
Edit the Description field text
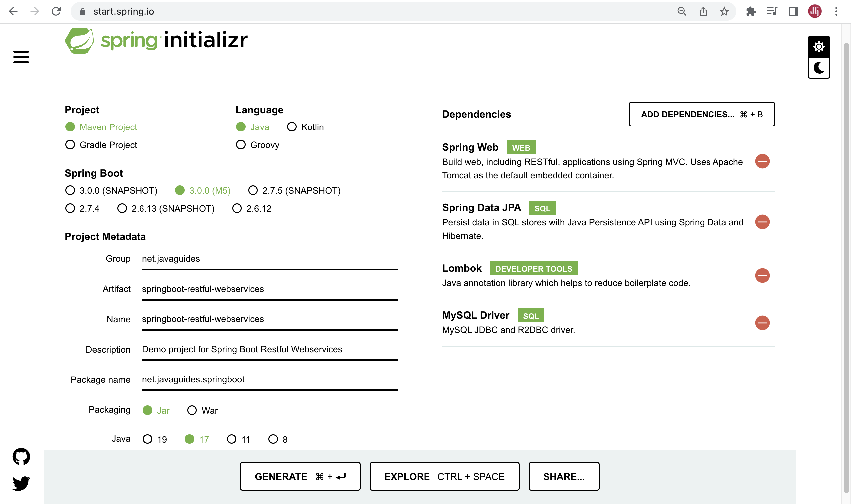pos(270,350)
